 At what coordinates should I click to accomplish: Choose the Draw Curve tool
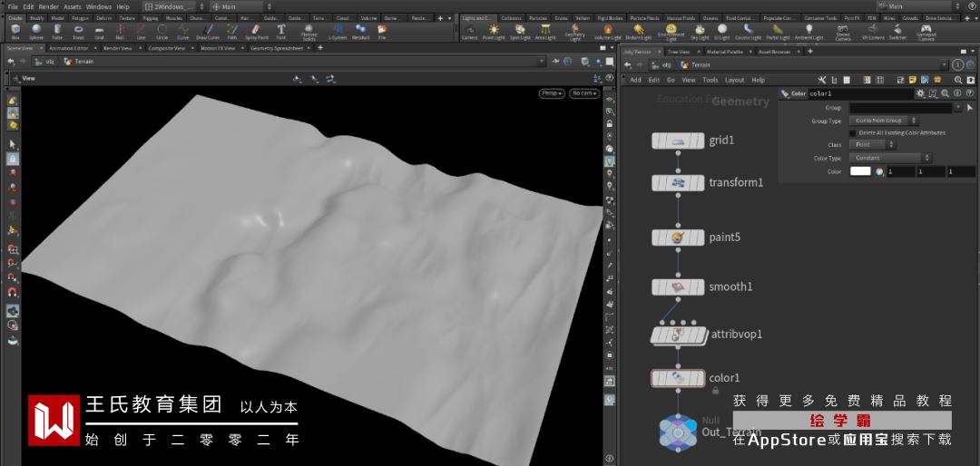click(207, 32)
